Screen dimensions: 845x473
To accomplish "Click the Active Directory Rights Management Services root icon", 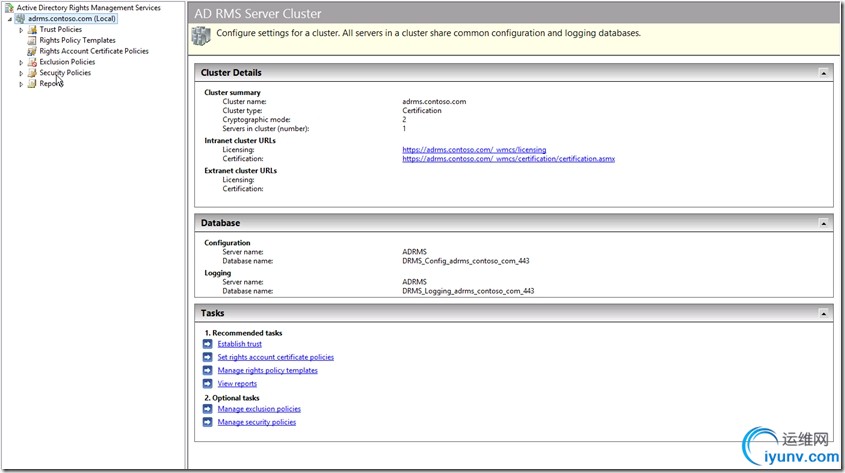I will (x=9, y=8).
